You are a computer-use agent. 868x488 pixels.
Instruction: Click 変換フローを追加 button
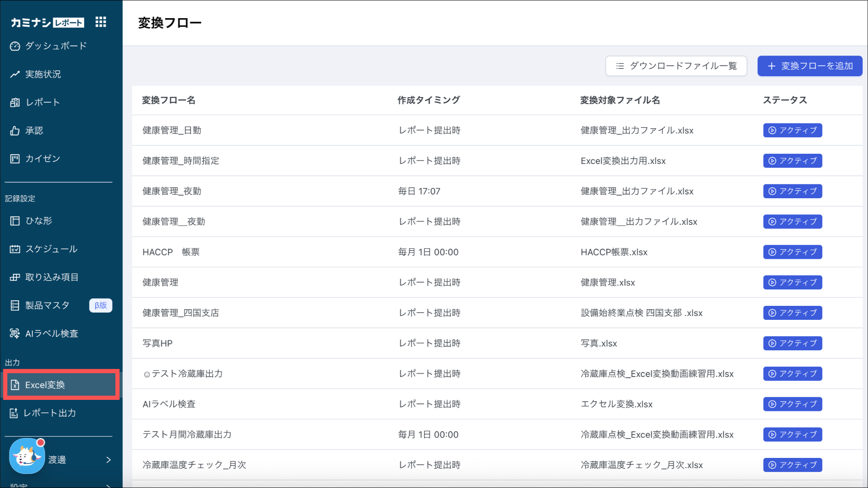[x=810, y=66]
